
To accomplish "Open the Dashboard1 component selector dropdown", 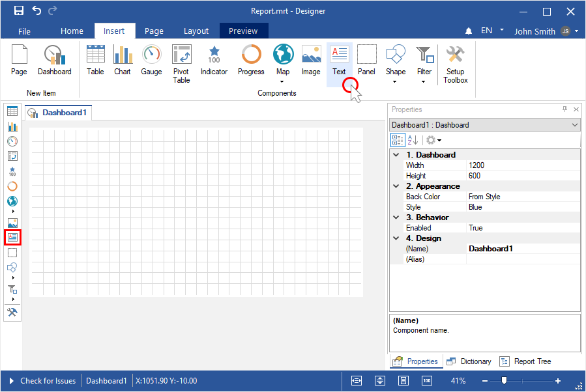I will pyautogui.click(x=574, y=125).
